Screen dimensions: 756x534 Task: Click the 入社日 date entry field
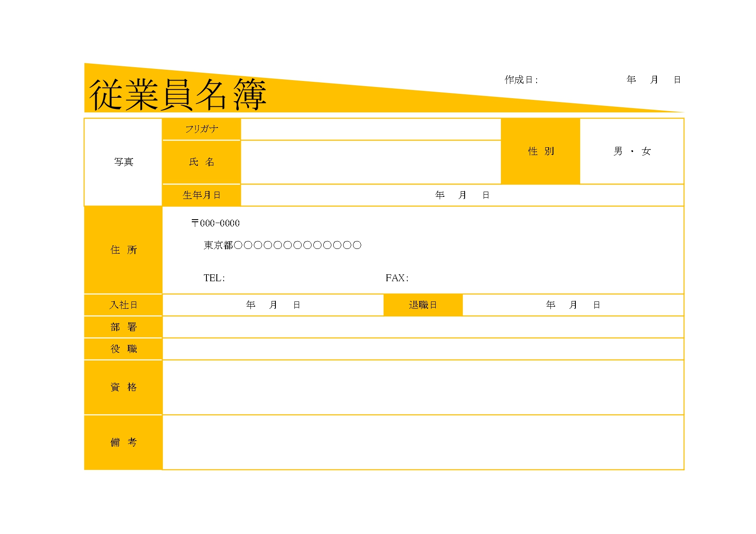273,305
